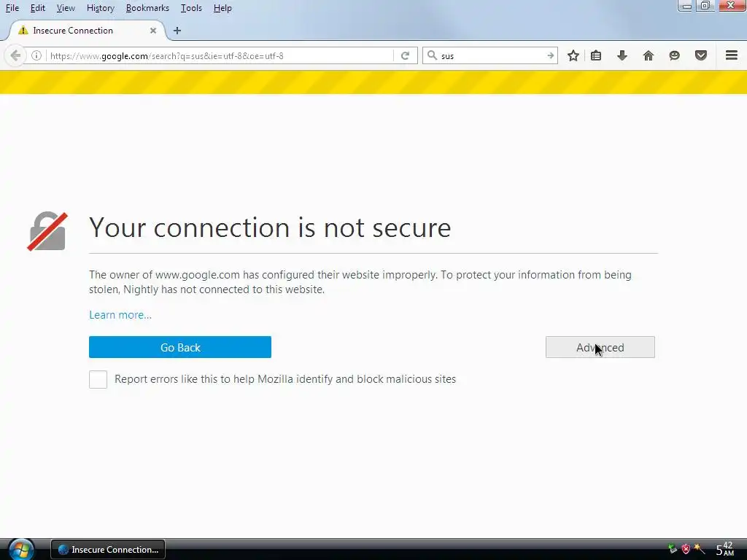Click the red security shield tray icon
Viewport: 747px width, 560px height.
(686, 549)
